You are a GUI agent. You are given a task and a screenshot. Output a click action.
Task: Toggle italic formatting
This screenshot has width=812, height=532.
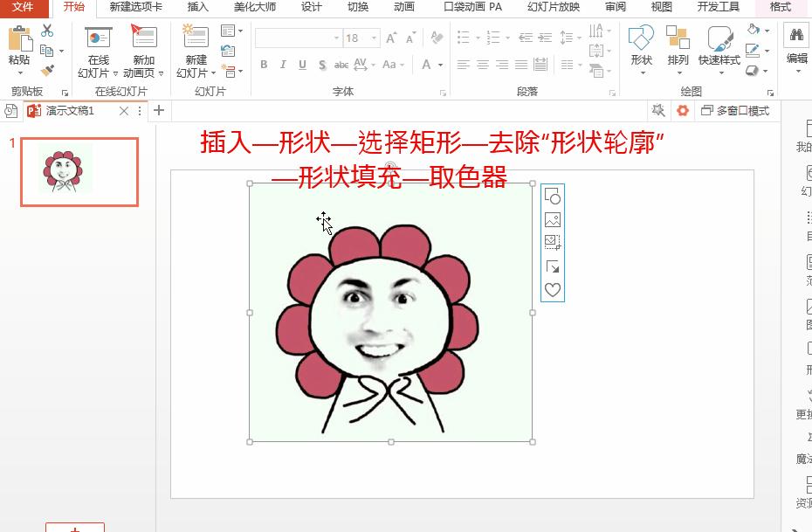(282, 65)
